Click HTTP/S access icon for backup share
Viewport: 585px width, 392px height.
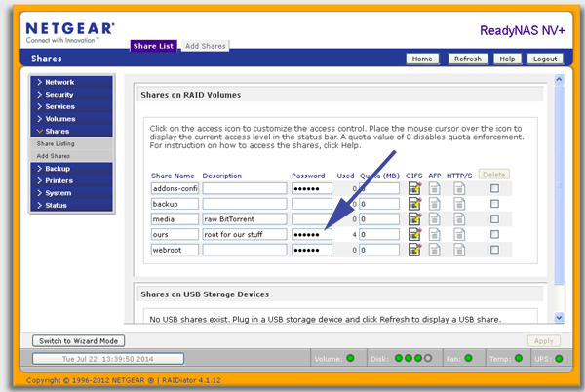[x=459, y=204]
